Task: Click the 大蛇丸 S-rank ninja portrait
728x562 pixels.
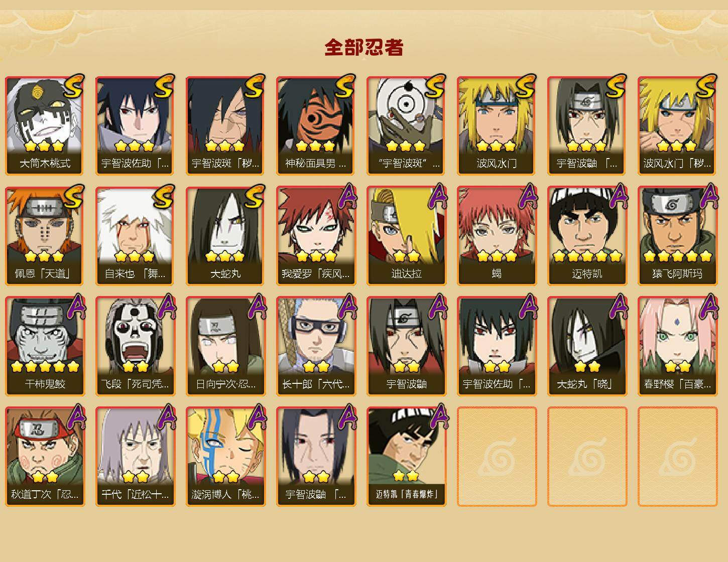Action: [225, 236]
